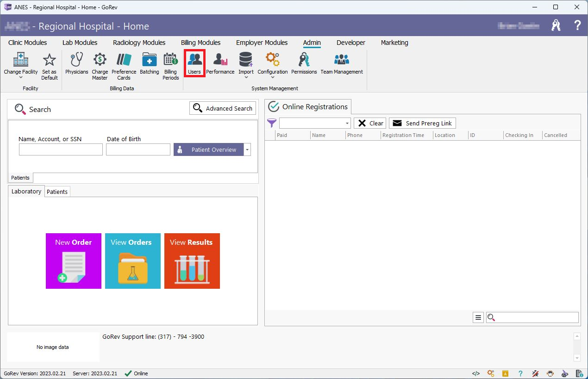
Task: Expand the Patient Overview dropdown arrow
Action: (x=247, y=149)
